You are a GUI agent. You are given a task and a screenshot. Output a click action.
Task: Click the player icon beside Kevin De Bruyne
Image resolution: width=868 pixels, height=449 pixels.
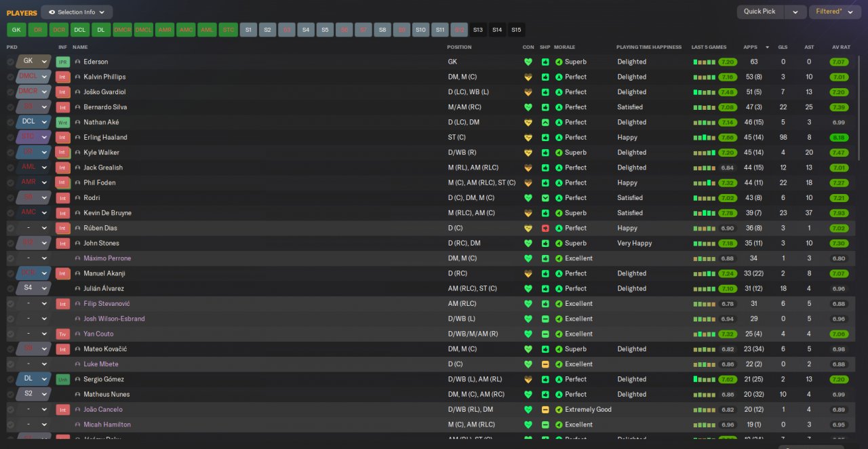(x=77, y=213)
